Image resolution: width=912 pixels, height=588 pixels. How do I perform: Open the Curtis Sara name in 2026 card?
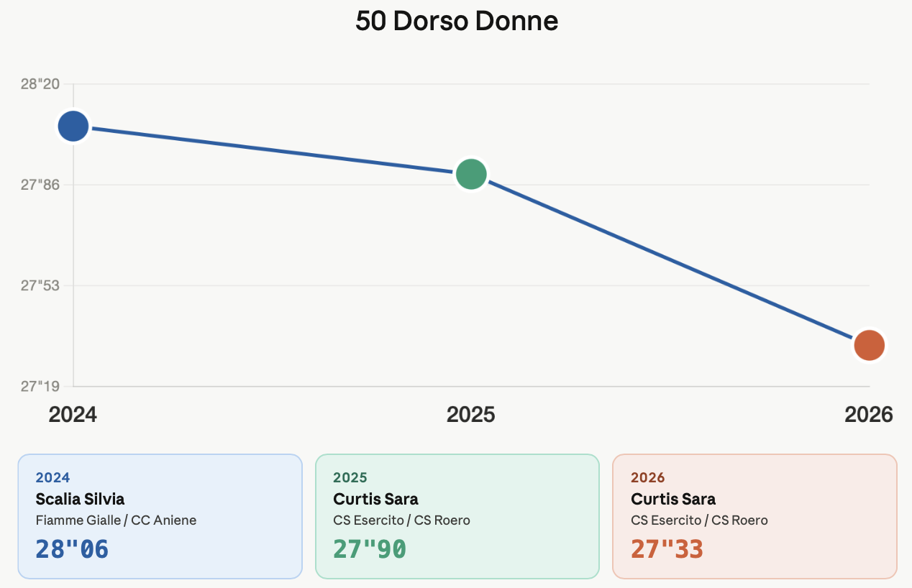pos(673,499)
